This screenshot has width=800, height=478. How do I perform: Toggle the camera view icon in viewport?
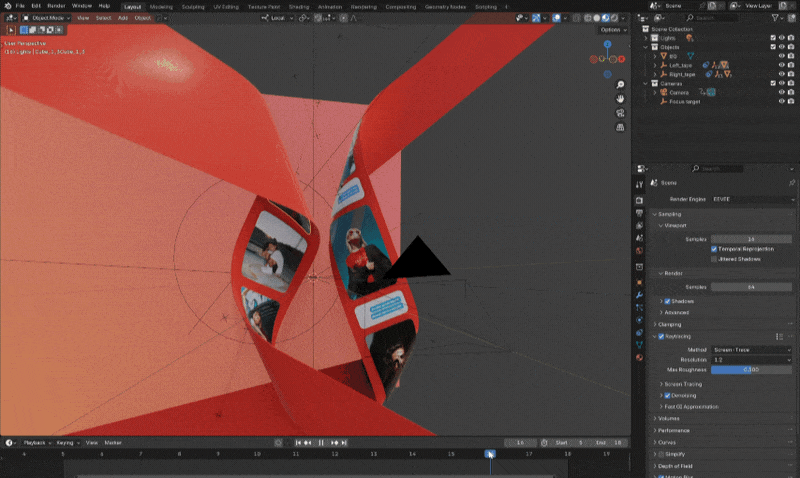pos(621,113)
